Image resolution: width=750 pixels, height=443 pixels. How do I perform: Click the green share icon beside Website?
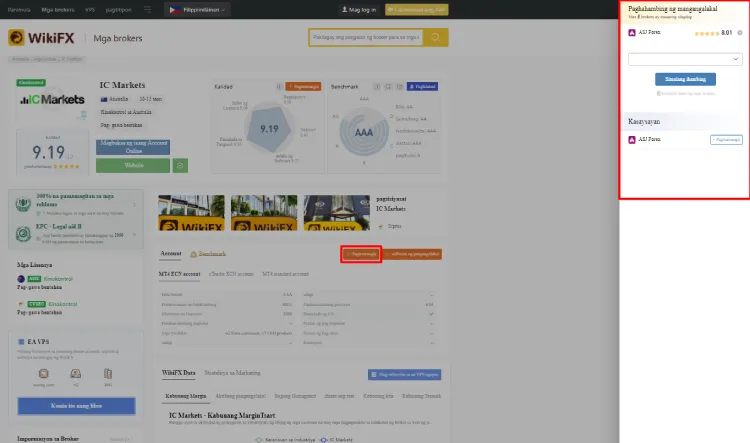click(x=180, y=166)
